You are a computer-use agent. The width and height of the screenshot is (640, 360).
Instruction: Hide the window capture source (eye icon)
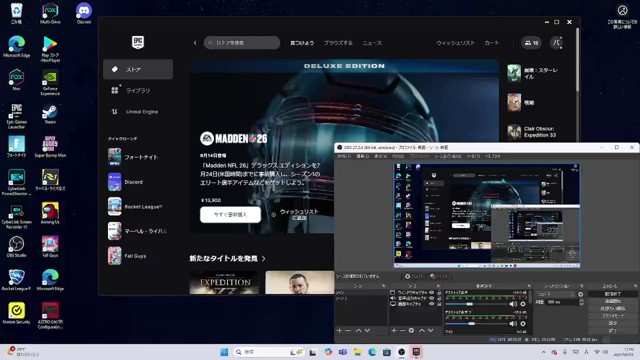click(x=431, y=293)
